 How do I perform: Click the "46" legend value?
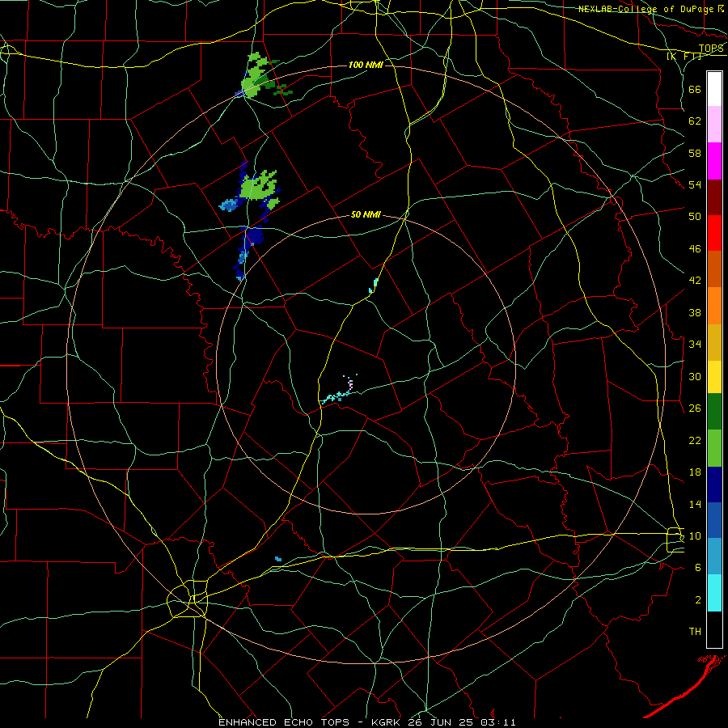695,249
